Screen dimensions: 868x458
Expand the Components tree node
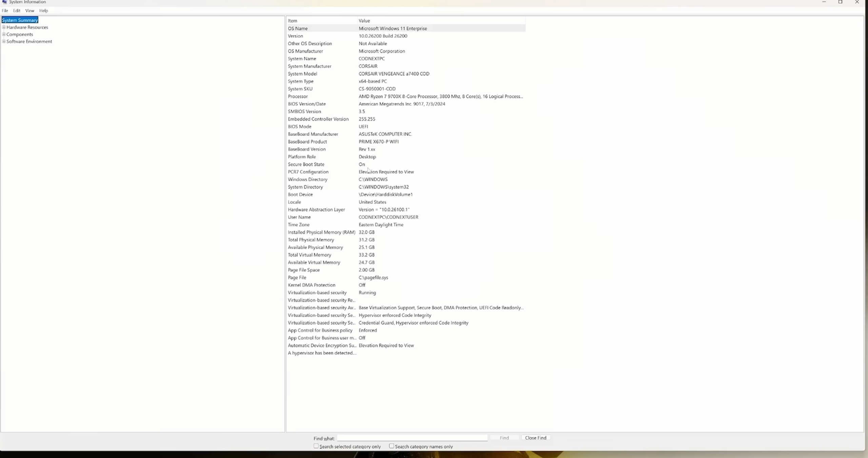point(4,34)
